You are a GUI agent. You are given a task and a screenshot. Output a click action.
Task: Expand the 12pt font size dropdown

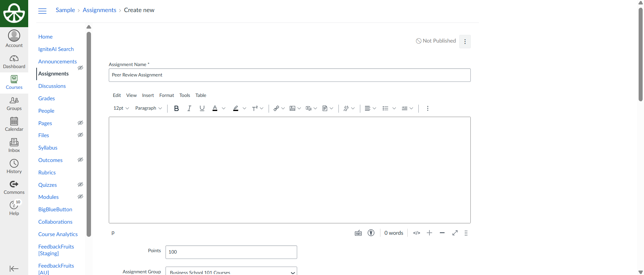(121, 108)
